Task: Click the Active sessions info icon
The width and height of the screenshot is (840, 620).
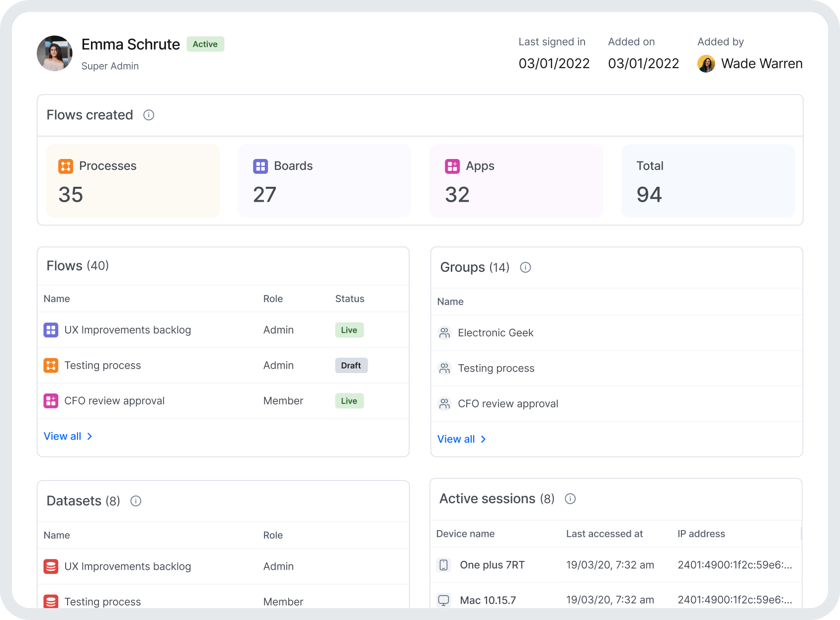Action: pos(570,499)
